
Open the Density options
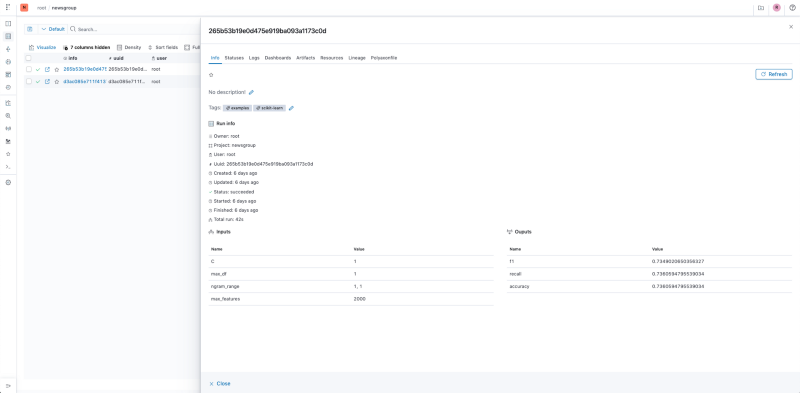(x=129, y=47)
